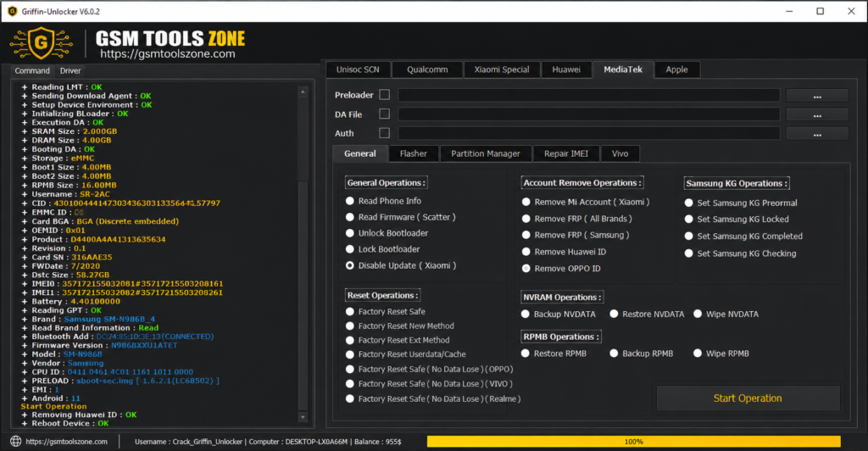Select Remove Huawei ID option
This screenshot has height=451, width=868.
526,252
